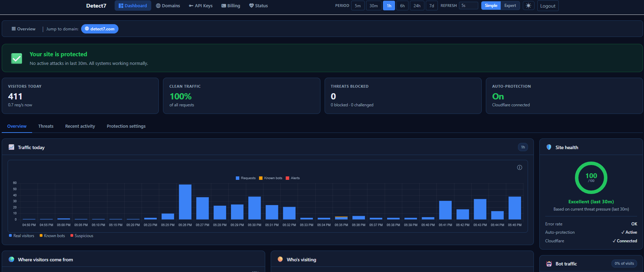Click the Real visitors legend label
The width and height of the screenshot is (644, 272).
click(24, 236)
